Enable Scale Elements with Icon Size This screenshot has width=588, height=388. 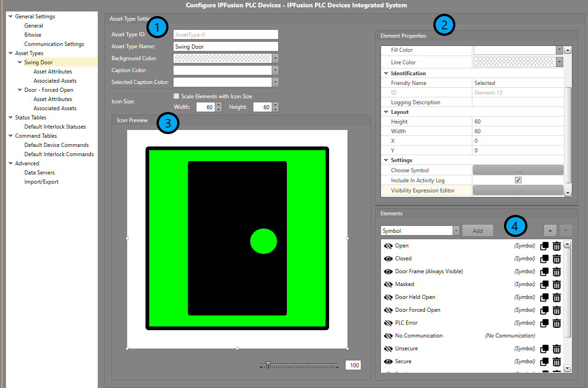(176, 96)
